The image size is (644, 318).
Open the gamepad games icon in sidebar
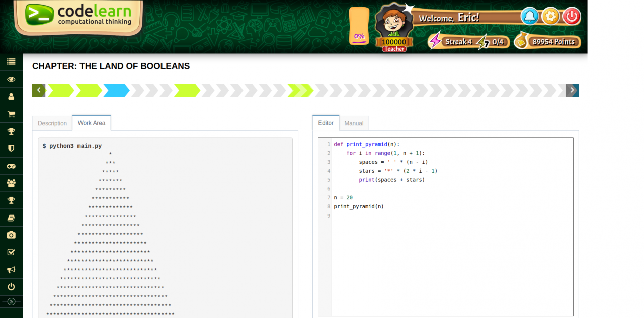point(11,166)
